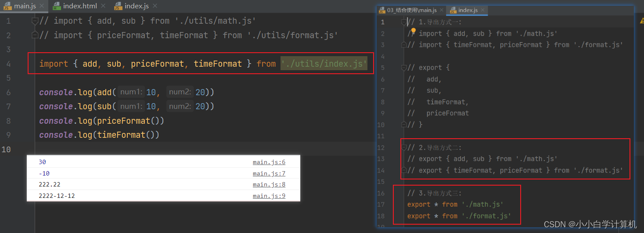The image size is (644, 233).
Task: Close the left main.js tab
Action: 42,6
